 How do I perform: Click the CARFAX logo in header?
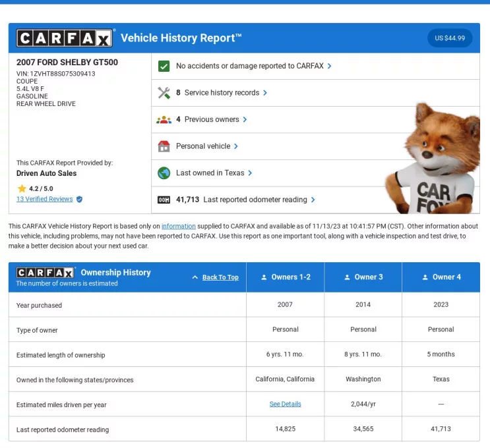65,38
